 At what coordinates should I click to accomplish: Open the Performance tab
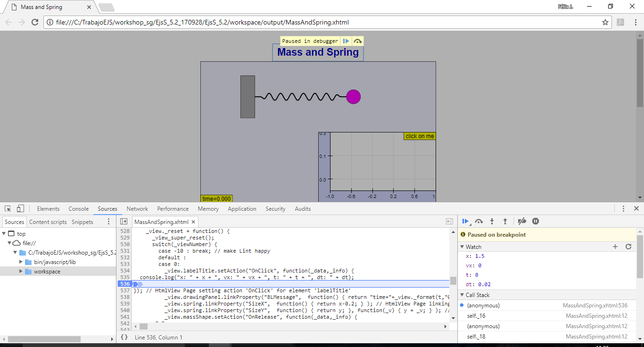click(x=173, y=209)
